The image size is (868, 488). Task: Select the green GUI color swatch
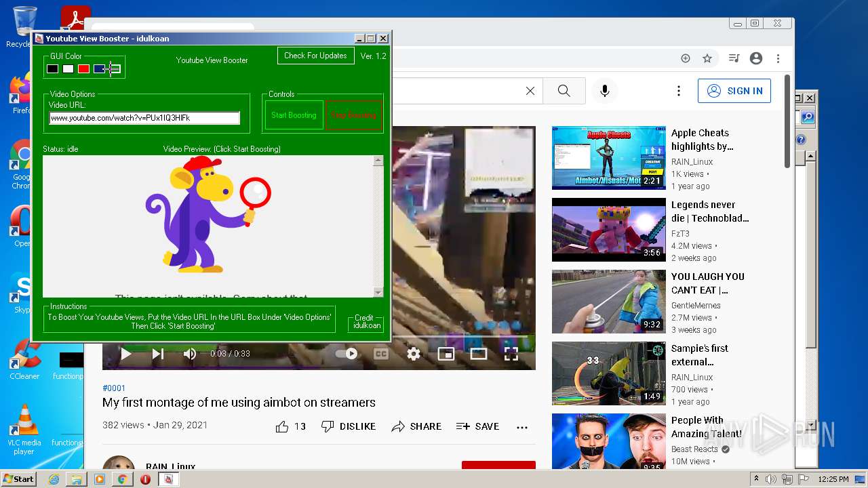click(x=115, y=68)
